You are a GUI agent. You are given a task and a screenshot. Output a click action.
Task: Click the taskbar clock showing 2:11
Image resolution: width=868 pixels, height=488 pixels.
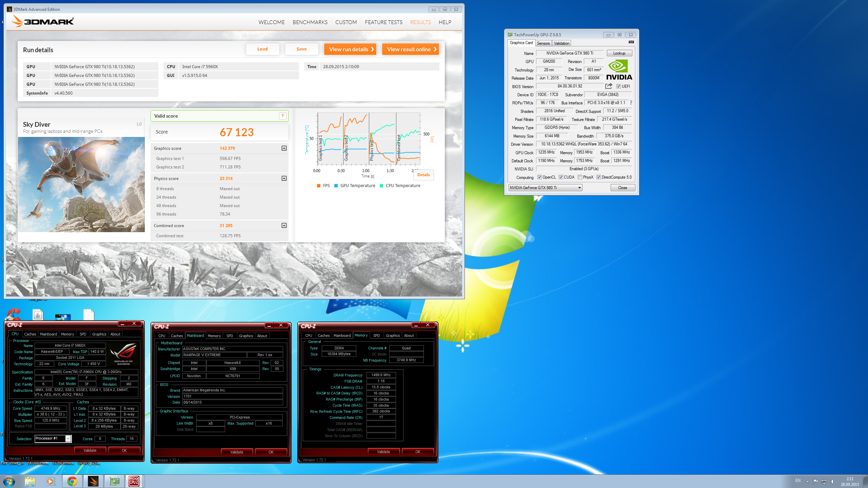pos(850,479)
